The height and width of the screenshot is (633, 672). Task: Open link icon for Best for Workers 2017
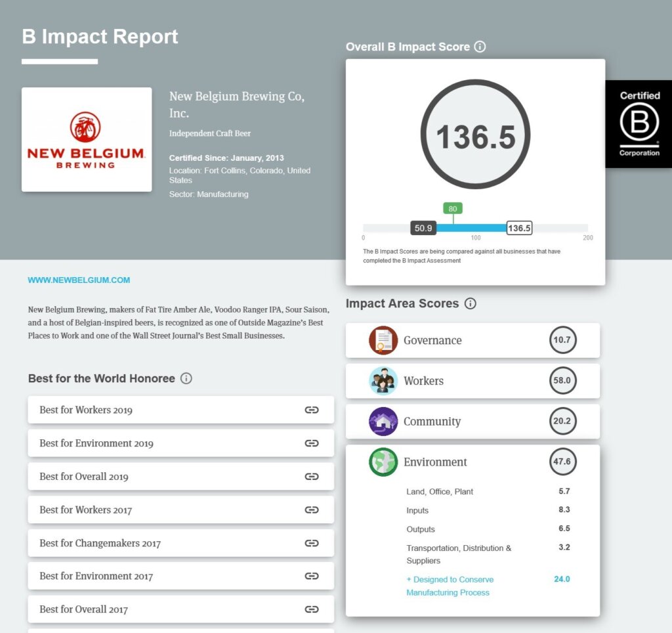pos(312,510)
